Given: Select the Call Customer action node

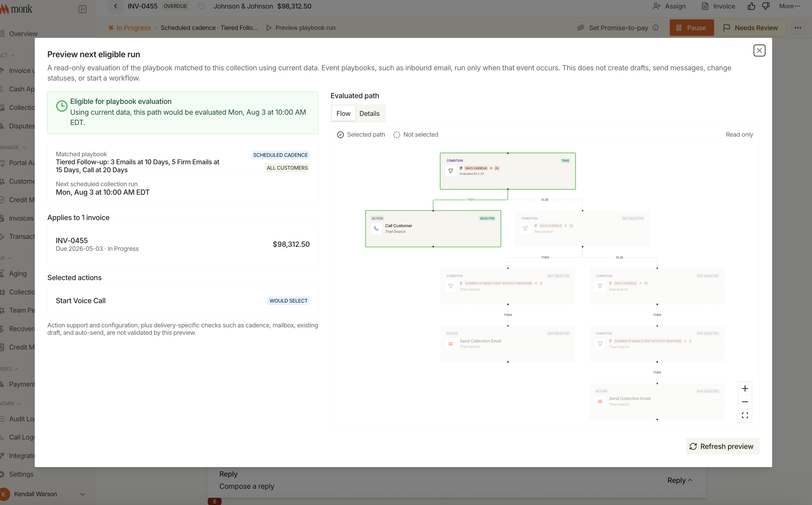Looking at the screenshot, I should tap(433, 229).
